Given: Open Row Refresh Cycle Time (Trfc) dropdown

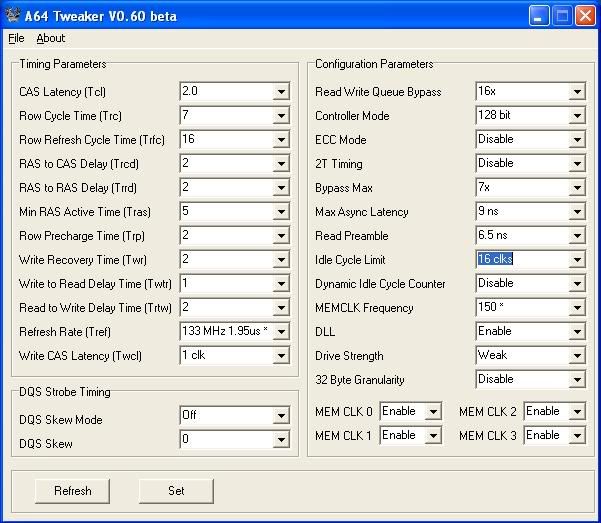Looking at the screenshot, I should (281, 140).
